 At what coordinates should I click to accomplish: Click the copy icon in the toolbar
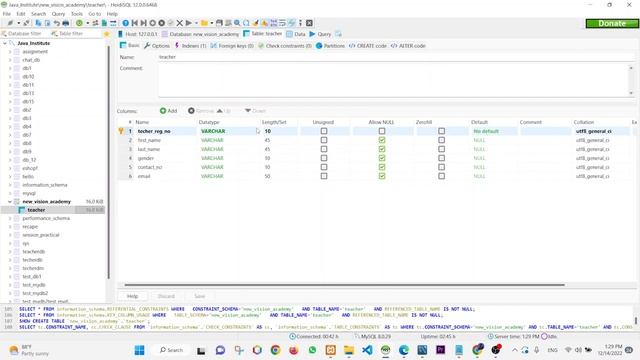pos(38,23)
